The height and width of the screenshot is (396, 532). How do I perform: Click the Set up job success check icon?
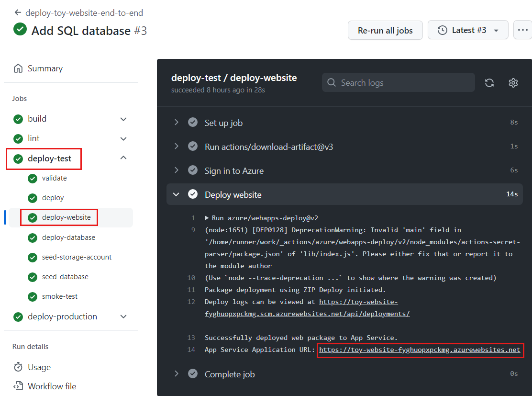click(x=193, y=122)
